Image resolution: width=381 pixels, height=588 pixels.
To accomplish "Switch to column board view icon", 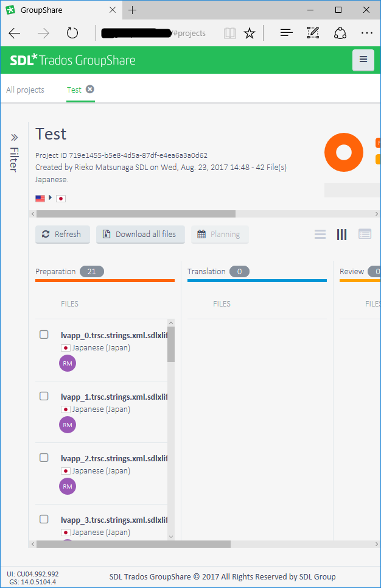I will click(x=341, y=235).
